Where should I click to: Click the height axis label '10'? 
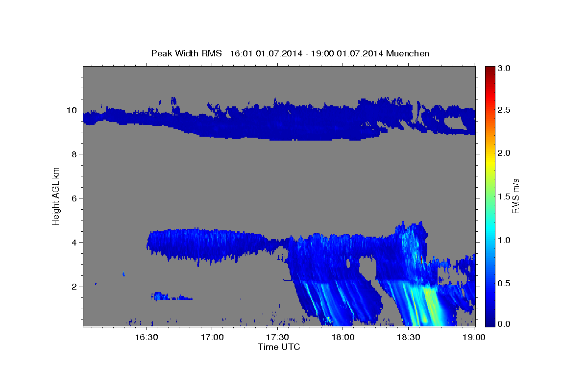[73, 110]
